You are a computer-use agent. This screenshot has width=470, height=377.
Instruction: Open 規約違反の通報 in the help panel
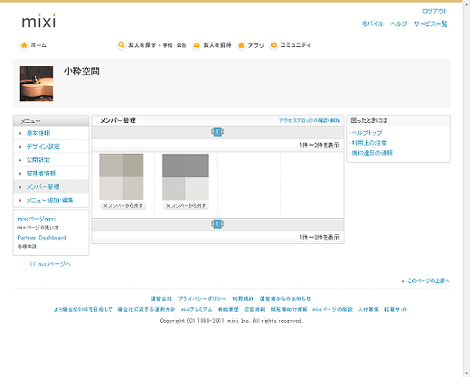pos(372,153)
